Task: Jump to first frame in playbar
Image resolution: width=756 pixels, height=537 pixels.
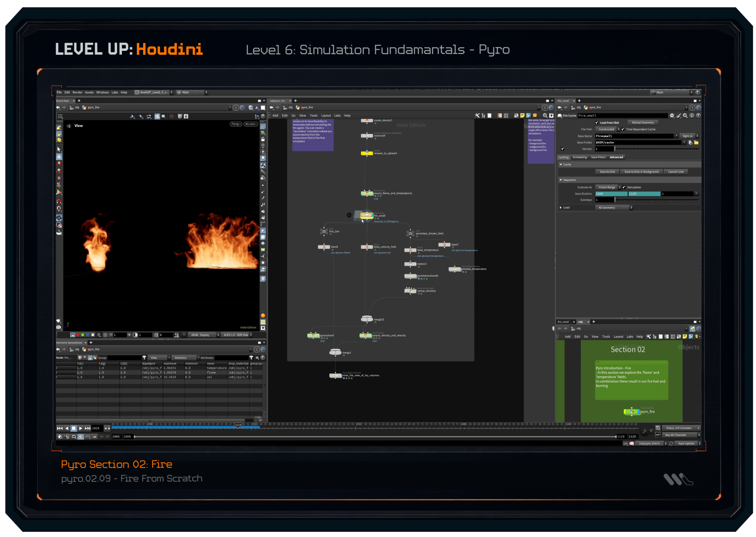Action: click(60, 428)
